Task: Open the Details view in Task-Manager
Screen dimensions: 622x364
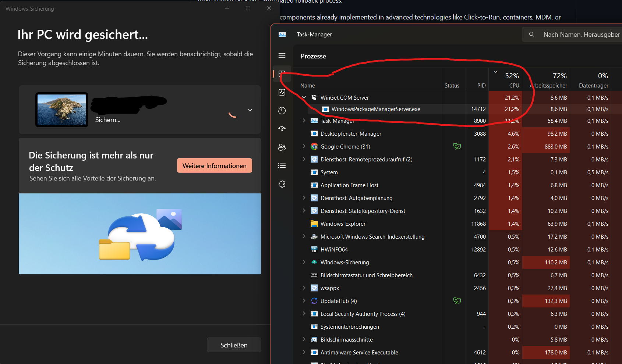Action: click(x=282, y=165)
